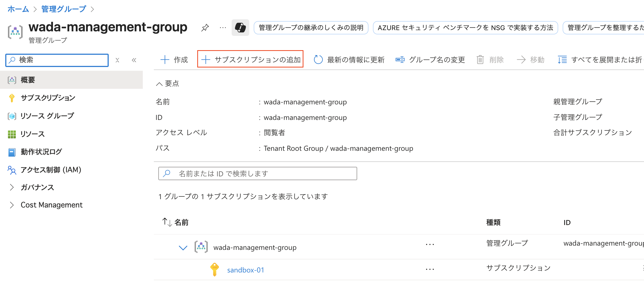
Task: Open sandbox-01 subscription link
Action: (x=245, y=270)
